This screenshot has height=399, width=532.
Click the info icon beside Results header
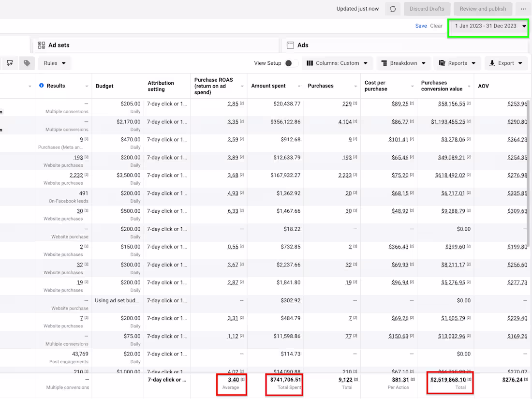point(41,86)
